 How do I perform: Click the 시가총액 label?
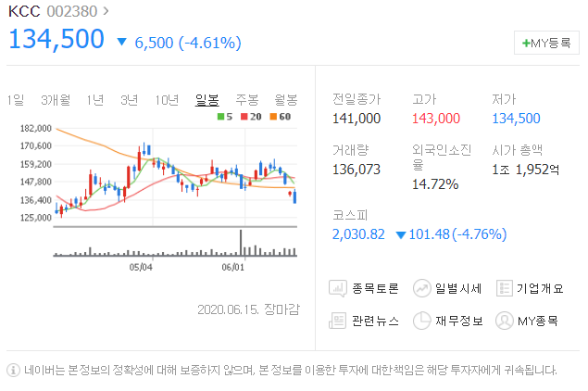[x=517, y=150]
